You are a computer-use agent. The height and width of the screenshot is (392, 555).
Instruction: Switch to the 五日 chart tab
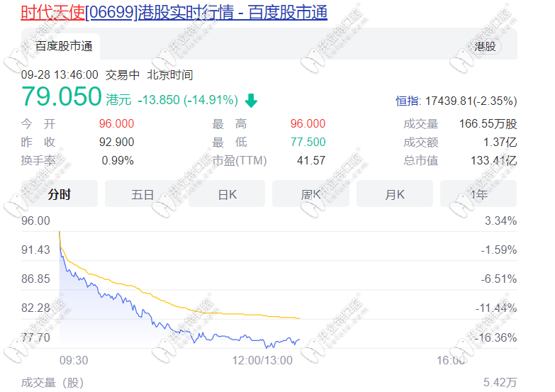pyautogui.click(x=143, y=194)
